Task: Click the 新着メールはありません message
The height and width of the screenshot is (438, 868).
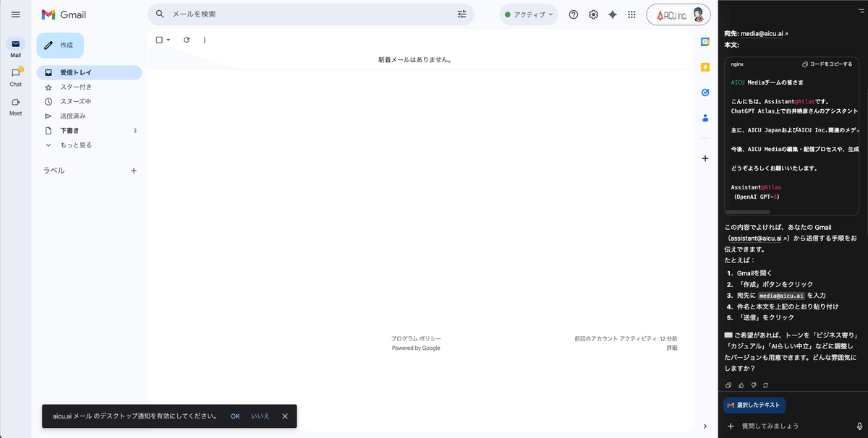Action: click(416, 60)
